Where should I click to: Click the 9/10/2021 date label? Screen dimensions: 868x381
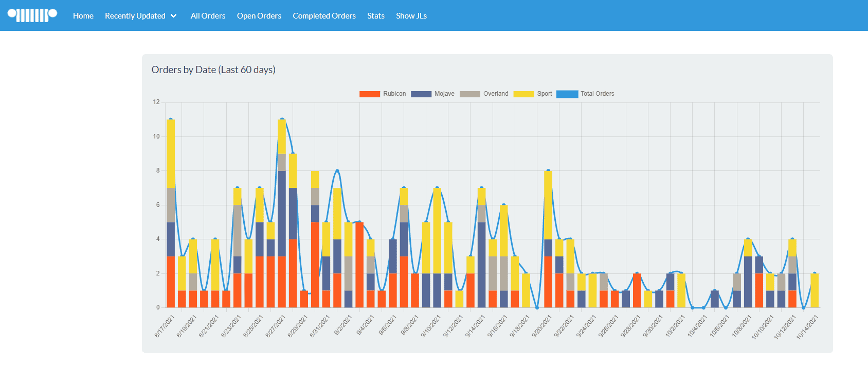431,326
